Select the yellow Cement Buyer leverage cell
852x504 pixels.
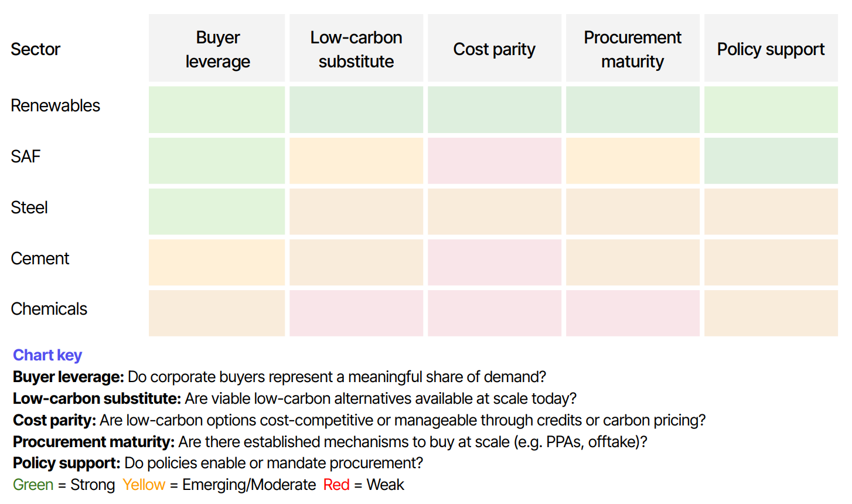point(217,262)
